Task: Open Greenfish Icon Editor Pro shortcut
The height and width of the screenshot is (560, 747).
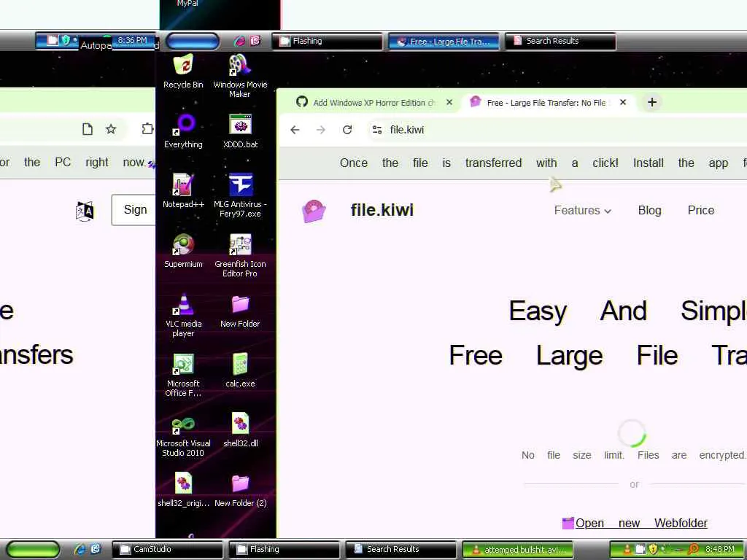Action: click(x=240, y=256)
